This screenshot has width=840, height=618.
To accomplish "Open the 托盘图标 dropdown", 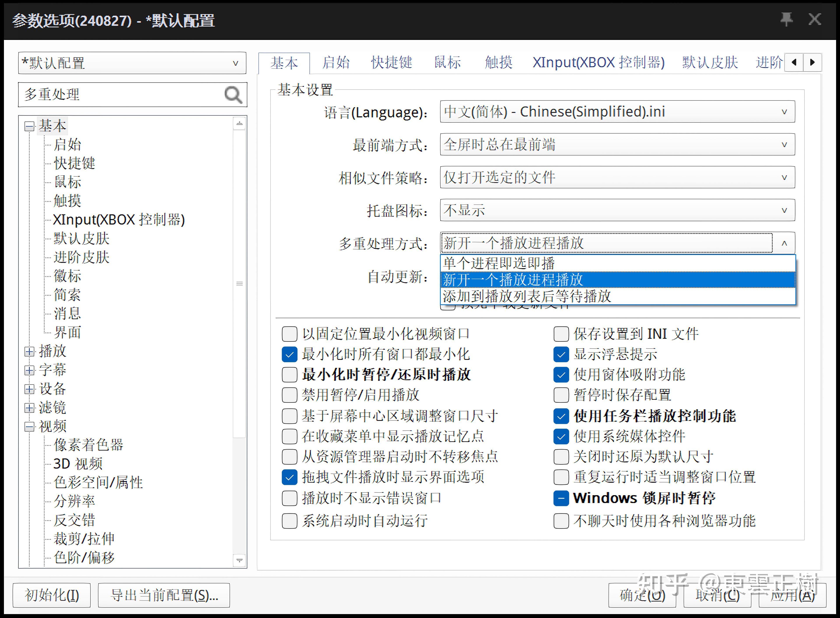I will tap(617, 210).
